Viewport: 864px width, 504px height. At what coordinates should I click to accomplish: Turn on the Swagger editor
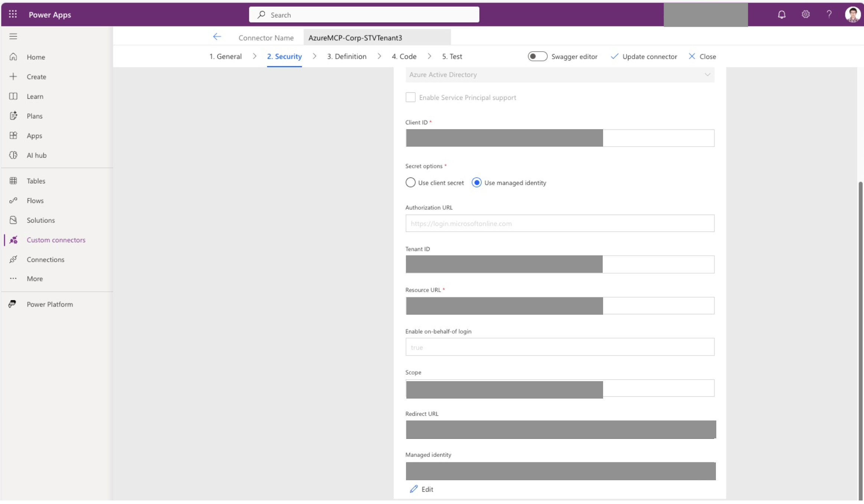coord(537,56)
